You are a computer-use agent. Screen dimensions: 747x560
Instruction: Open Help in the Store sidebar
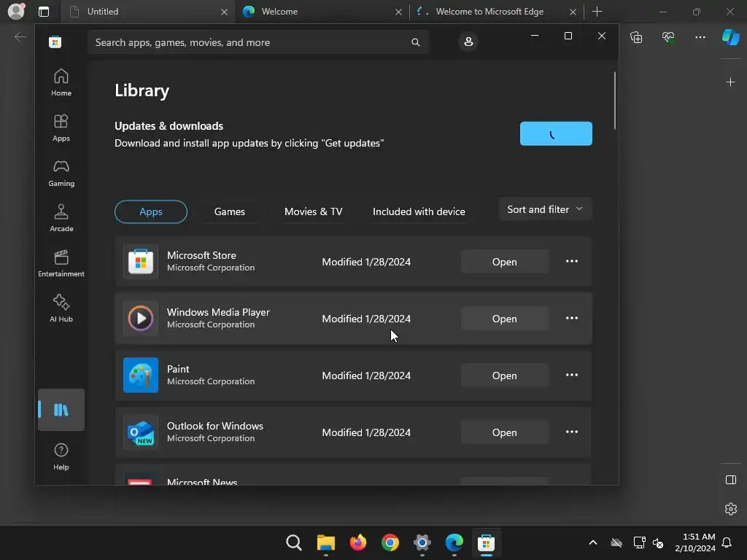pyautogui.click(x=61, y=456)
